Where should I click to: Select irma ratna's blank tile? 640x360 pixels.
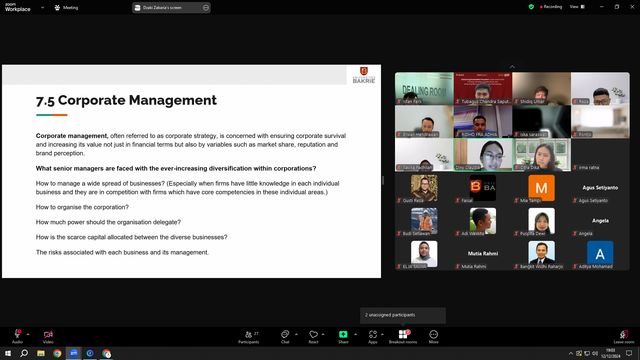[x=600, y=155]
